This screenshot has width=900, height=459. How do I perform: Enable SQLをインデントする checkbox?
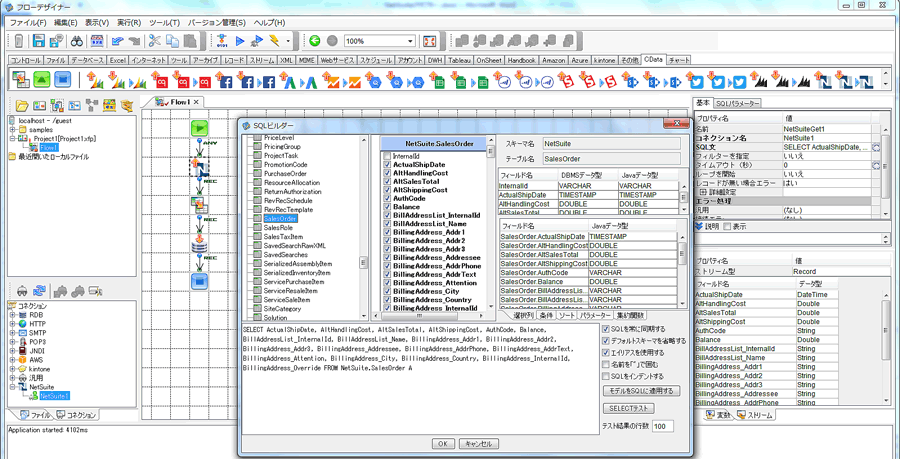(x=606, y=376)
